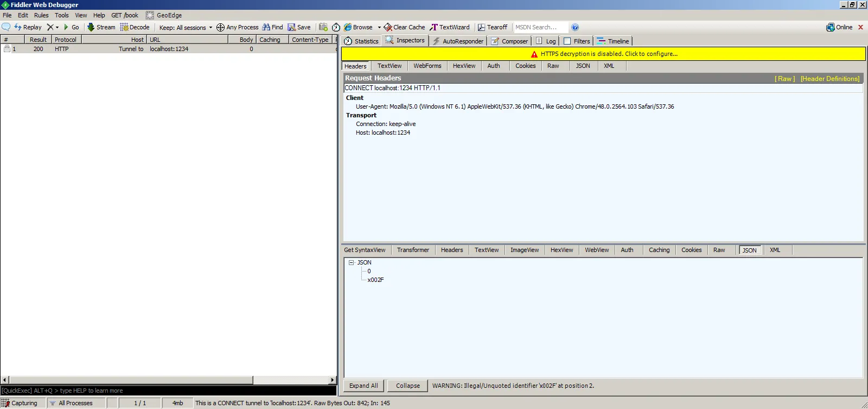Open the Composer tab
The height and width of the screenshot is (409, 868).
coord(509,41)
